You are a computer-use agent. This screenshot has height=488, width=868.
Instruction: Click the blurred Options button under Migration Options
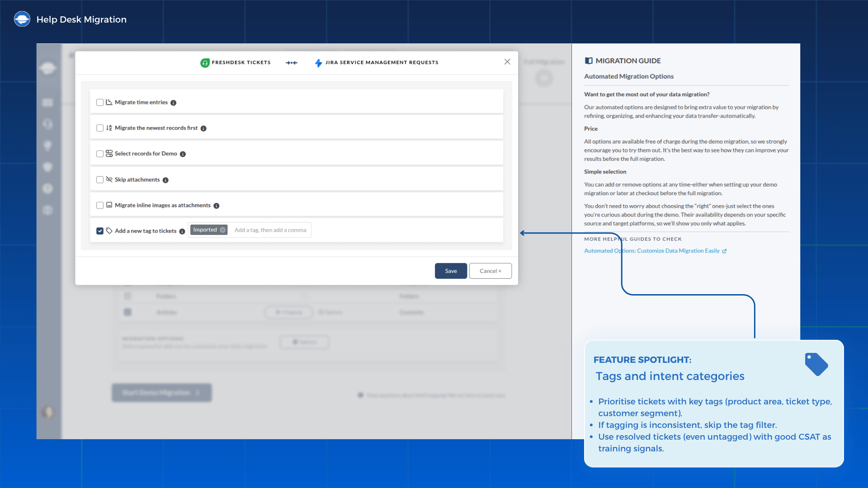(x=304, y=342)
